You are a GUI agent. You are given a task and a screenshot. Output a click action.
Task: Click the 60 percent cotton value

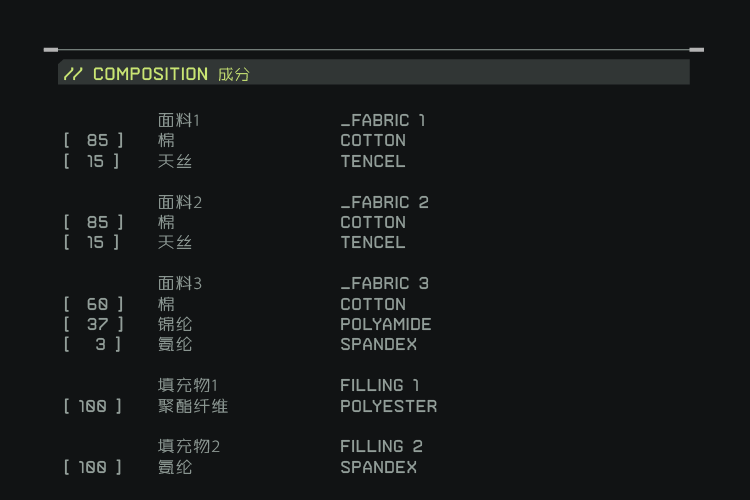coord(97,304)
